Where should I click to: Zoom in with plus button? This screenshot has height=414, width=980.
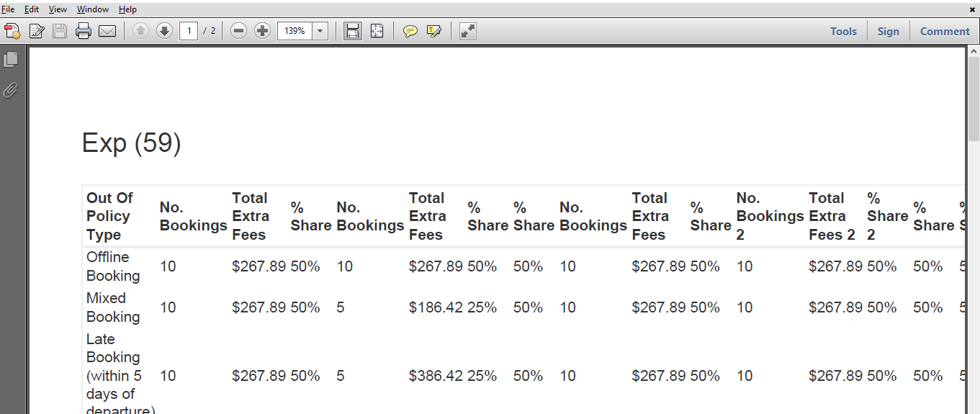(263, 31)
